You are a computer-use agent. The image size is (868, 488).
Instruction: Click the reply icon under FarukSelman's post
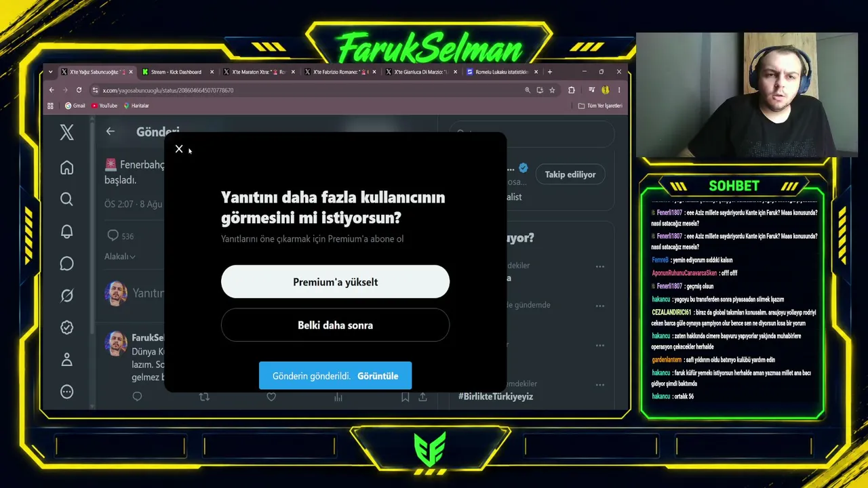coord(137,396)
